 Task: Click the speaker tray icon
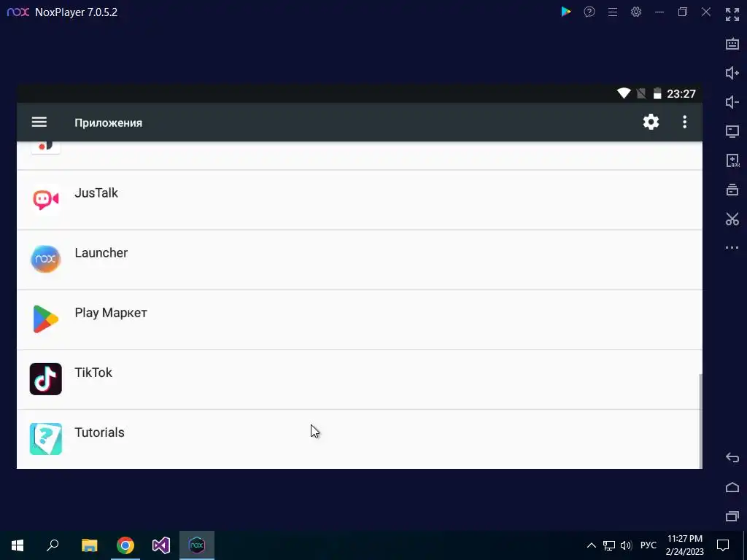[626, 545]
